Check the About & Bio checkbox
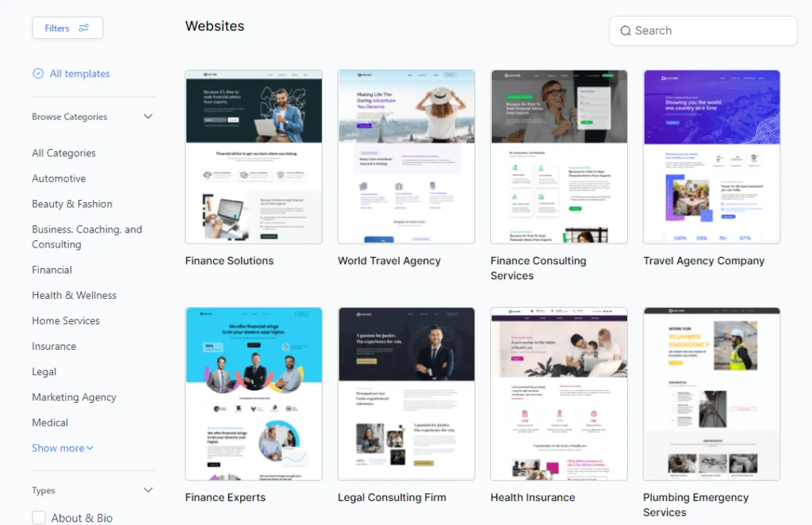Screen dimensions: 812x525 pyautogui.click(x=38, y=517)
